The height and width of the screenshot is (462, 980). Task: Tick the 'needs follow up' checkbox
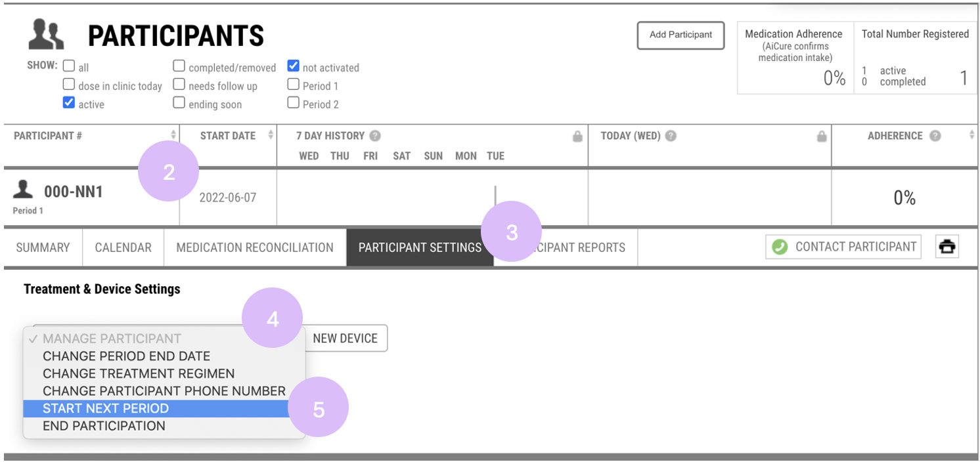click(x=179, y=84)
